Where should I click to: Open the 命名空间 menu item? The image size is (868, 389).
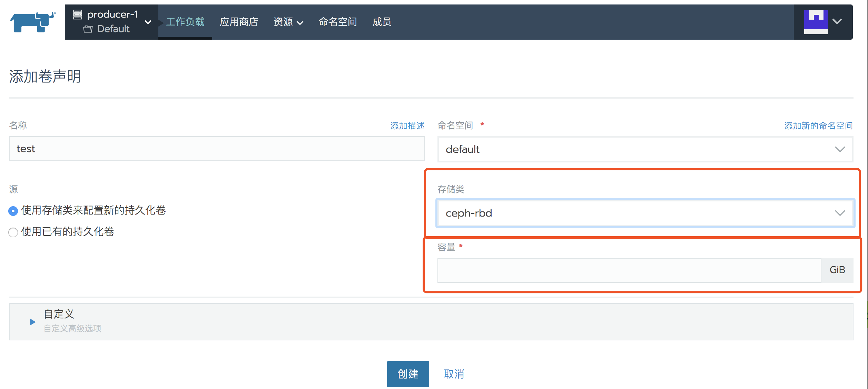(337, 22)
